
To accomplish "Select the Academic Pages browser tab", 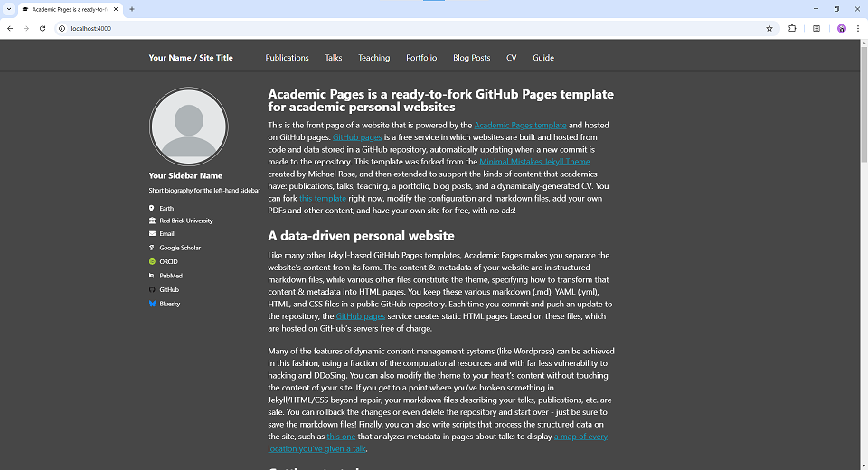I will click(x=70, y=9).
